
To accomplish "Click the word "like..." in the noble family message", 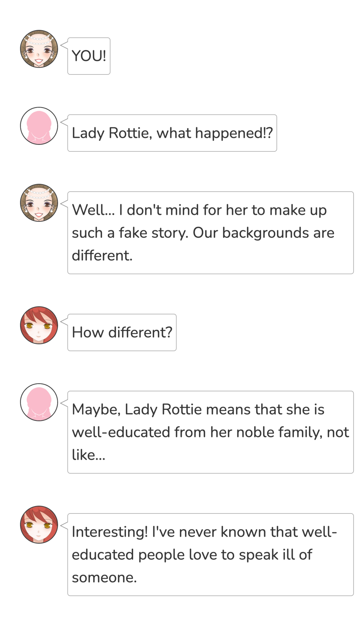I will click(88, 455).
